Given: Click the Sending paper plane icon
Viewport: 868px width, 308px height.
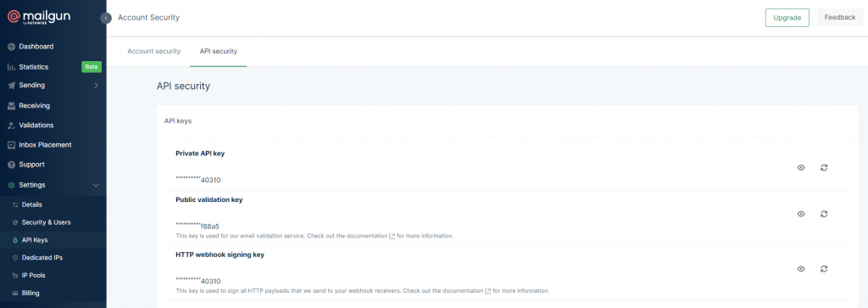Looking at the screenshot, I should point(11,86).
